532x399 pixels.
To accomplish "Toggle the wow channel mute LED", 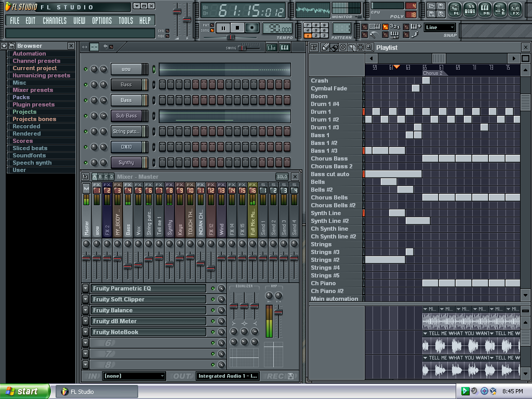I will (86, 69).
